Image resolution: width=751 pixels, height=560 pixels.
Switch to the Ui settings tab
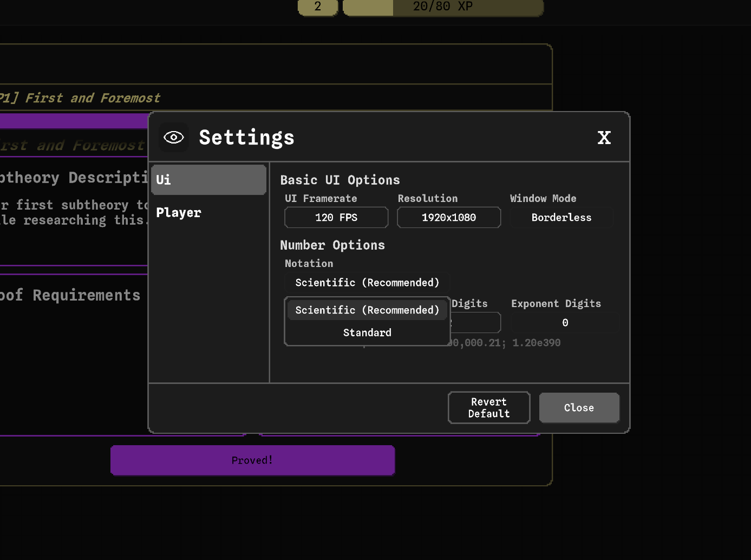208,180
